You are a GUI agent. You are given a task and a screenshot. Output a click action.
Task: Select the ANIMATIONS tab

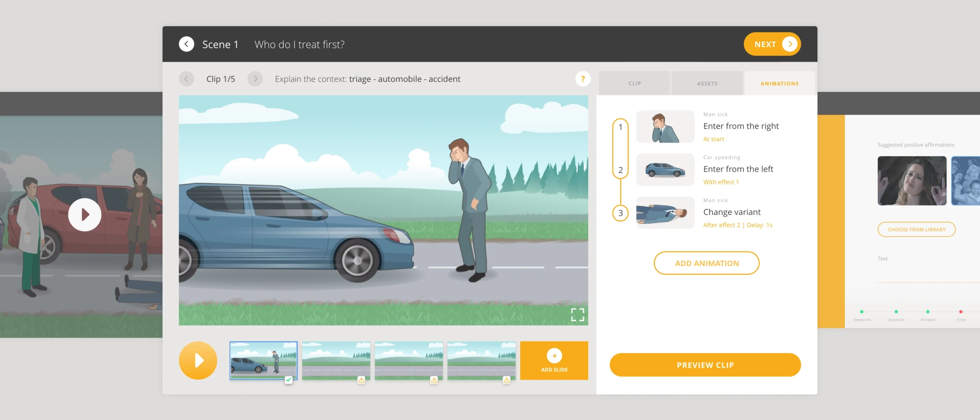779,83
